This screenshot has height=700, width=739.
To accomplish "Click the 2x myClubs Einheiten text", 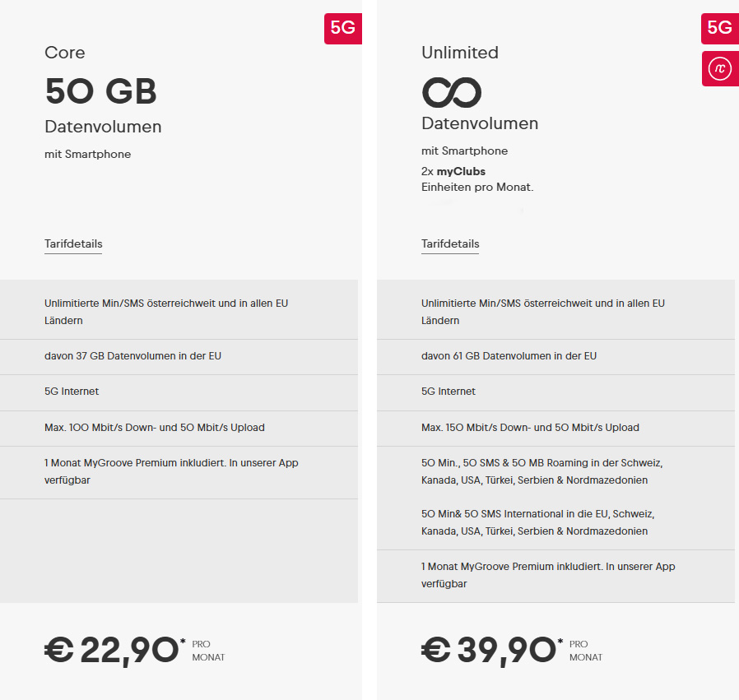I will 477,179.
